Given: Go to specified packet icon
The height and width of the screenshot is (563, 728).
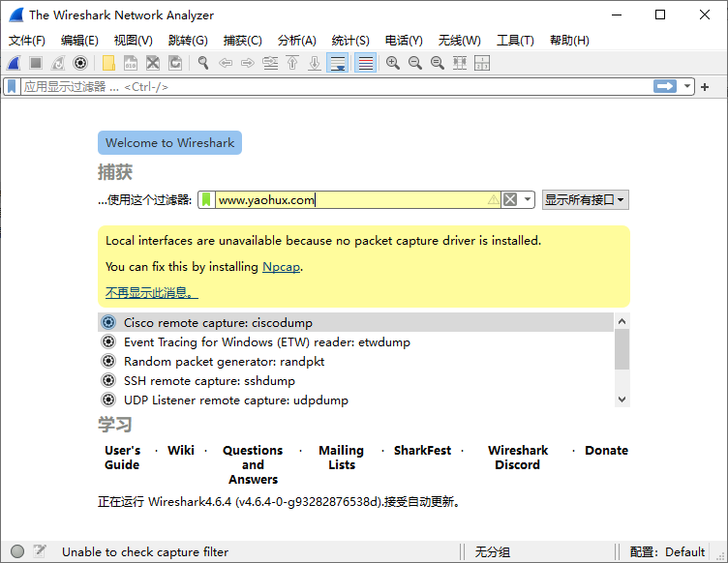Looking at the screenshot, I should 270,63.
